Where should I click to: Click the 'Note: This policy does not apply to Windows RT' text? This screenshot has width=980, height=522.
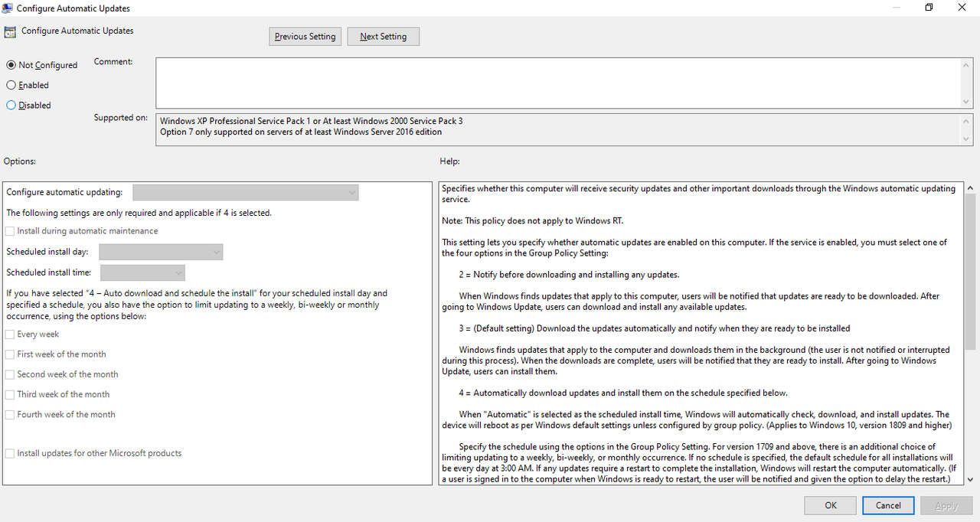pos(533,220)
